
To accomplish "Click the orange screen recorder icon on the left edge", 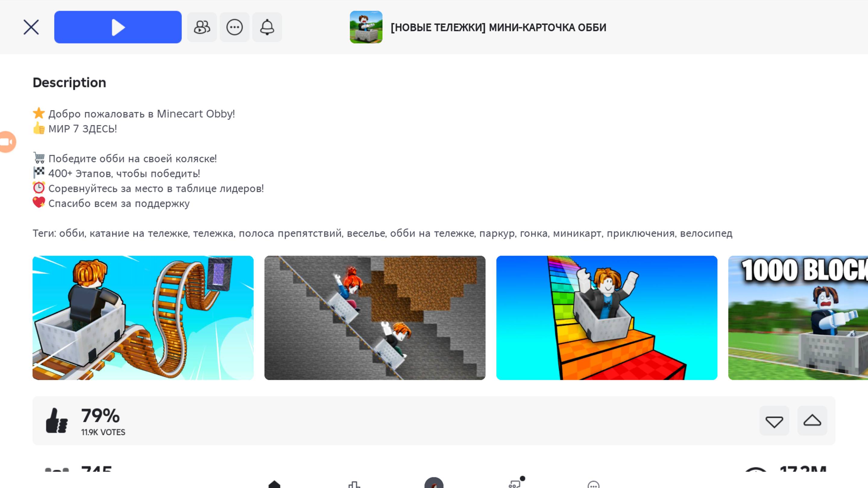I will pyautogui.click(x=8, y=142).
